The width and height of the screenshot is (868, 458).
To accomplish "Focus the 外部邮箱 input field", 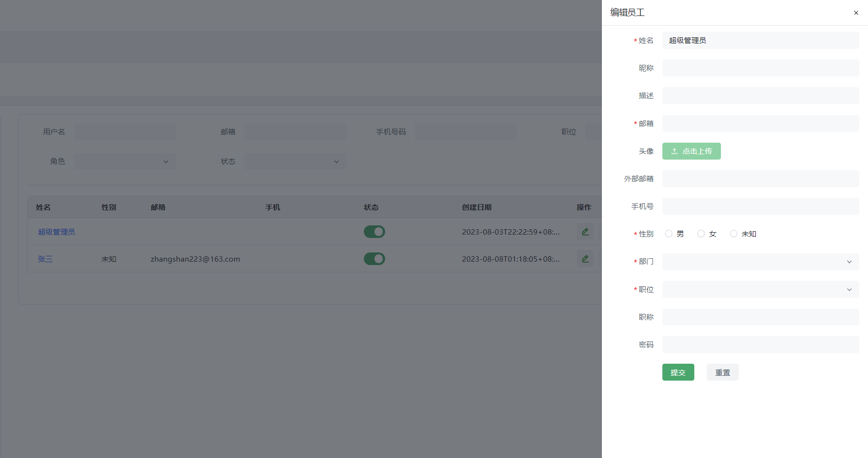I will 761,178.
